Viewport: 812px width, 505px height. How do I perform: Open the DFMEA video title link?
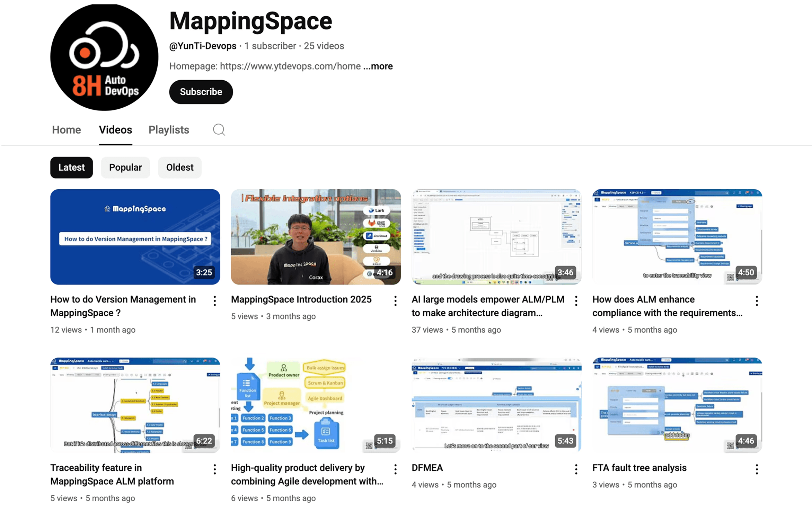coord(427,468)
